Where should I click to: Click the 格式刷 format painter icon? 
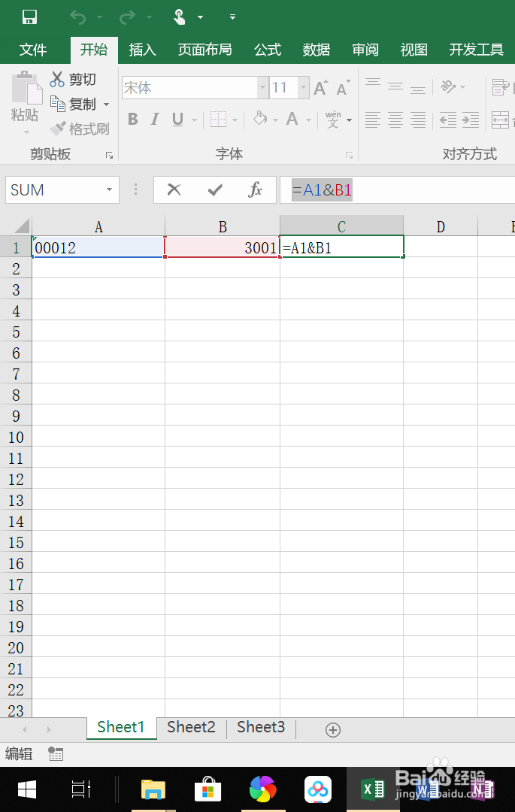pyautogui.click(x=57, y=128)
